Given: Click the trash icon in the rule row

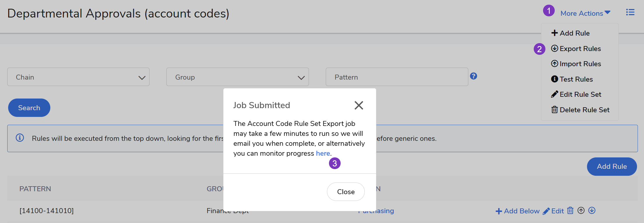Looking at the screenshot, I should [x=570, y=210].
